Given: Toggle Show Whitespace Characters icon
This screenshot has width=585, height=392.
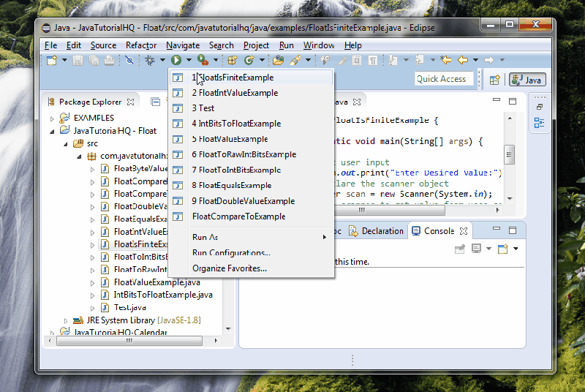Looking at the screenshot, I should pyautogui.click(x=373, y=60).
